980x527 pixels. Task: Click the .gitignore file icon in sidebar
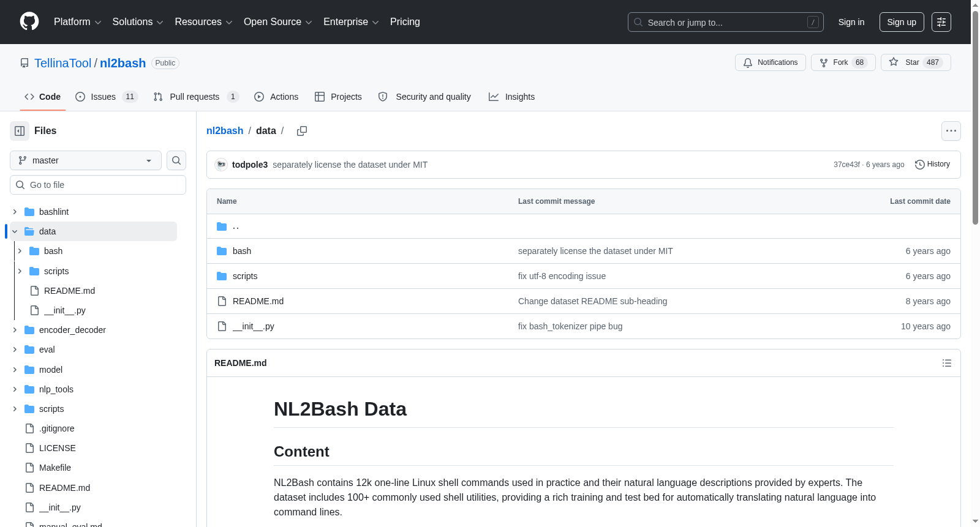tap(29, 428)
